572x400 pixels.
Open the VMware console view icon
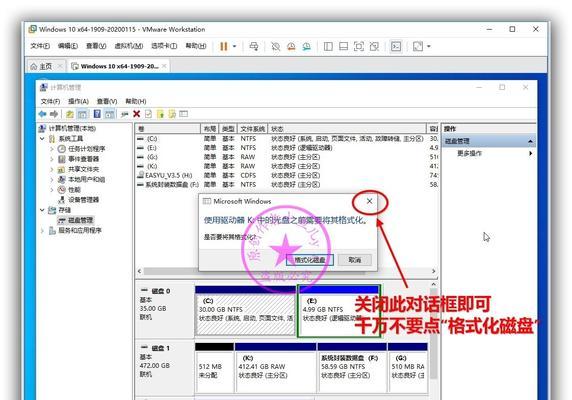[x=396, y=46]
